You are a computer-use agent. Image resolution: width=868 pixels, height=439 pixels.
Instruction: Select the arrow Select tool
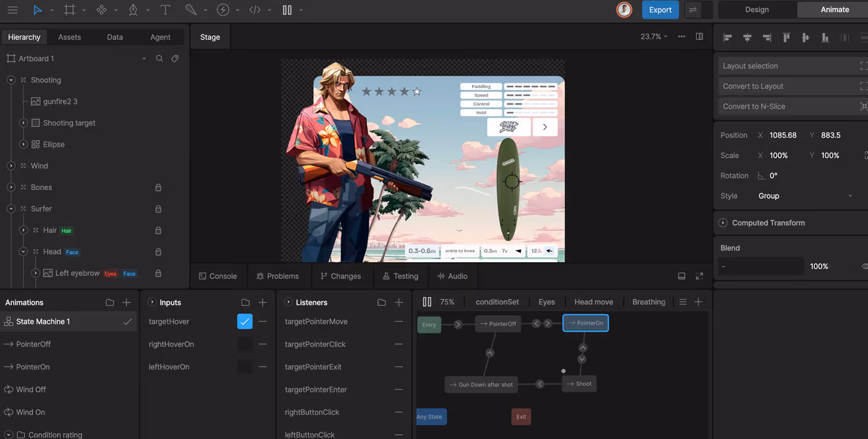(x=38, y=10)
